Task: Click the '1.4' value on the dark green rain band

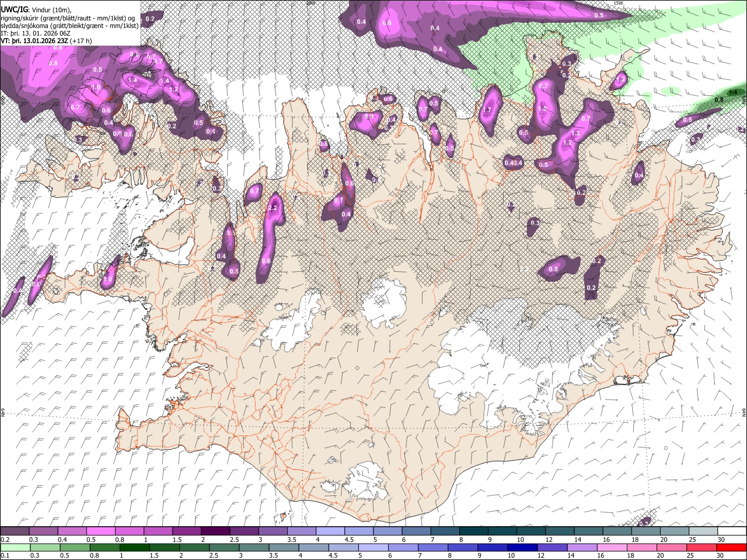Action: 734,92
